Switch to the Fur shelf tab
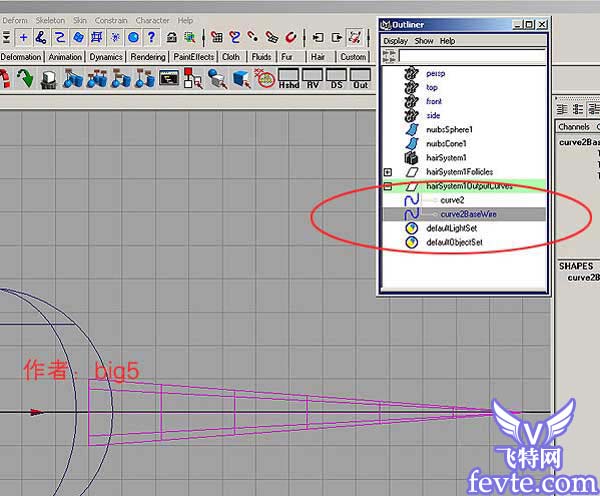Viewport: 600px width, 496px height. click(287, 57)
